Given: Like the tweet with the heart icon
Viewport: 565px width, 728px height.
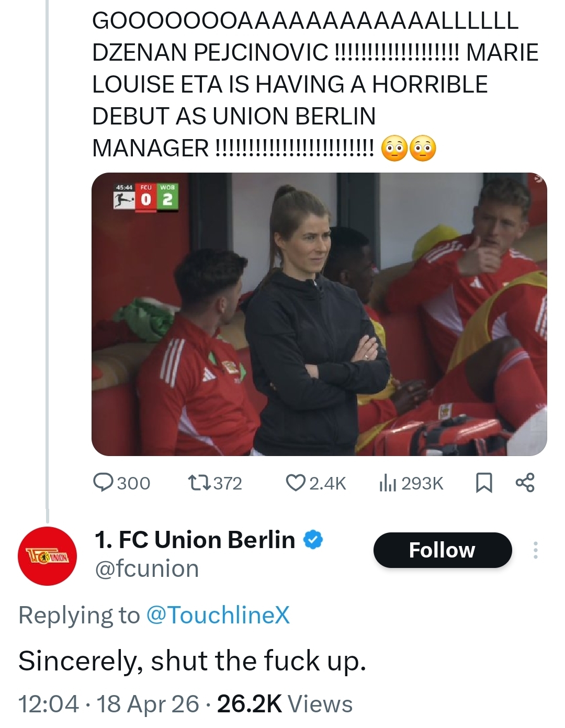Looking at the screenshot, I should 296,483.
